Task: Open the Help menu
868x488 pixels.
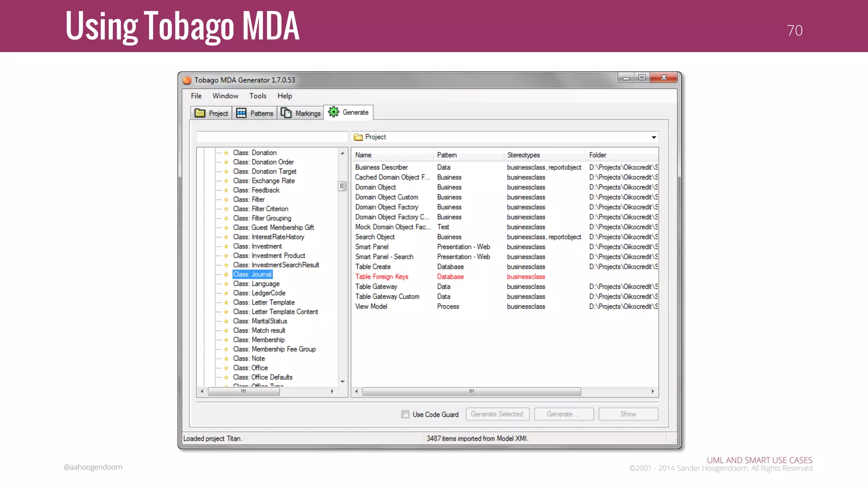Action: pos(285,96)
